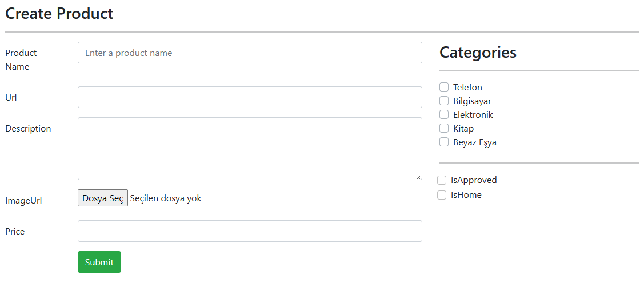This screenshot has height=282, width=644.
Task: Click the Url field label
Action: coord(11,98)
